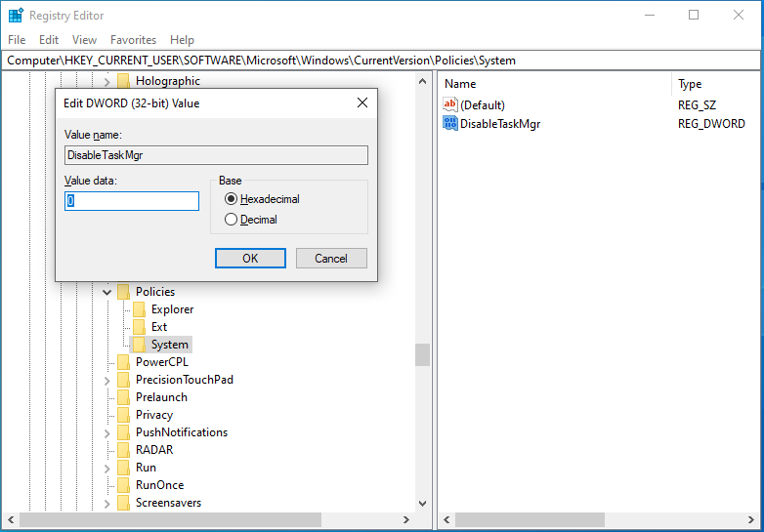Image resolution: width=764 pixels, height=532 pixels.
Task: Click the tree pane scroll down arrow
Action: pyautogui.click(x=422, y=504)
